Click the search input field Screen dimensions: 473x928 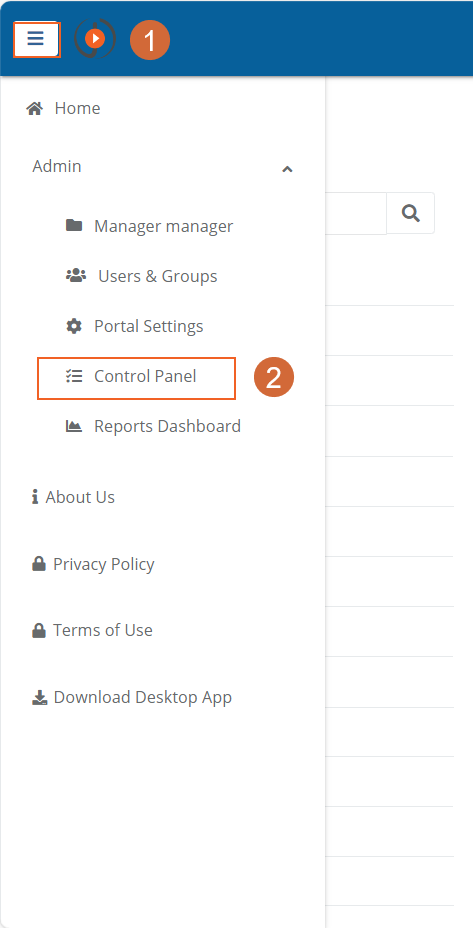click(x=356, y=213)
